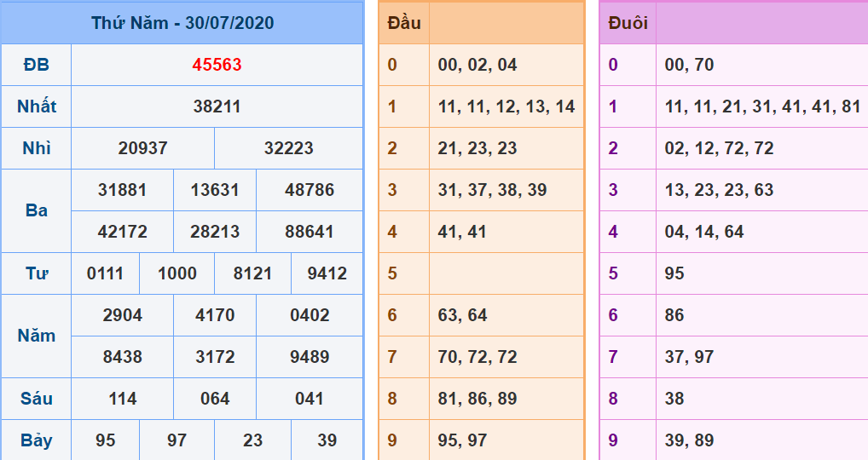Screen dimensions: 868x460
Task: Select fifth prize number 4170
Action: coord(215,315)
